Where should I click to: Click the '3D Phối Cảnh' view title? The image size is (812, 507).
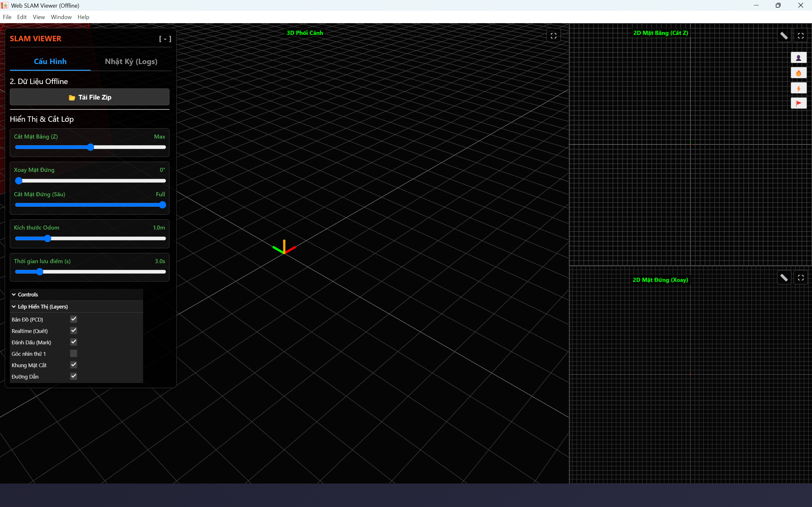(305, 33)
